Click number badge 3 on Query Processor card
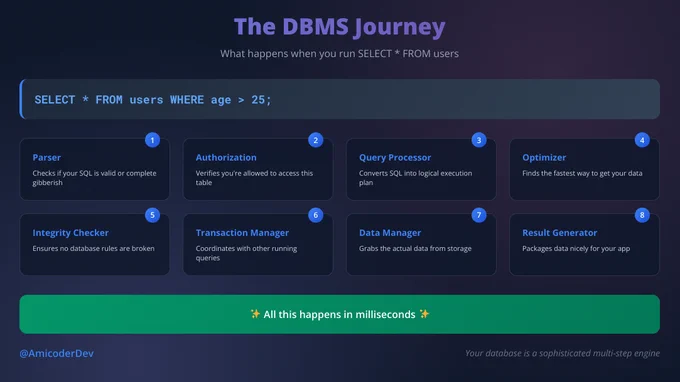 coord(479,140)
